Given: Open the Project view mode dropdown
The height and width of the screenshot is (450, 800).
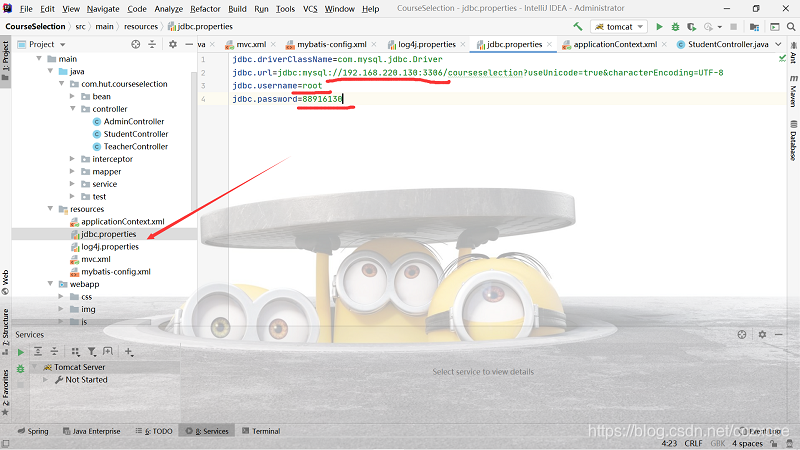Looking at the screenshot, I should 62,44.
